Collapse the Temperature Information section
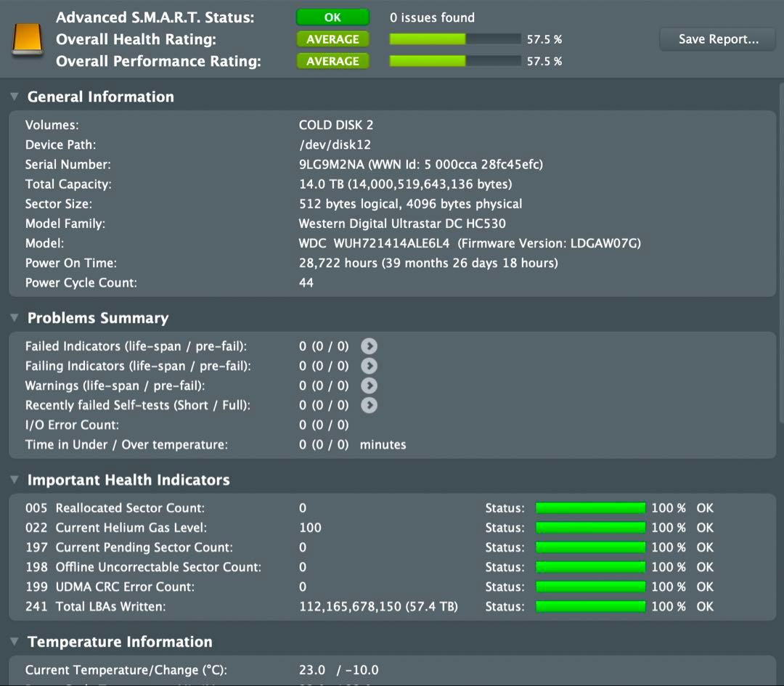The image size is (784, 686). pyautogui.click(x=15, y=641)
